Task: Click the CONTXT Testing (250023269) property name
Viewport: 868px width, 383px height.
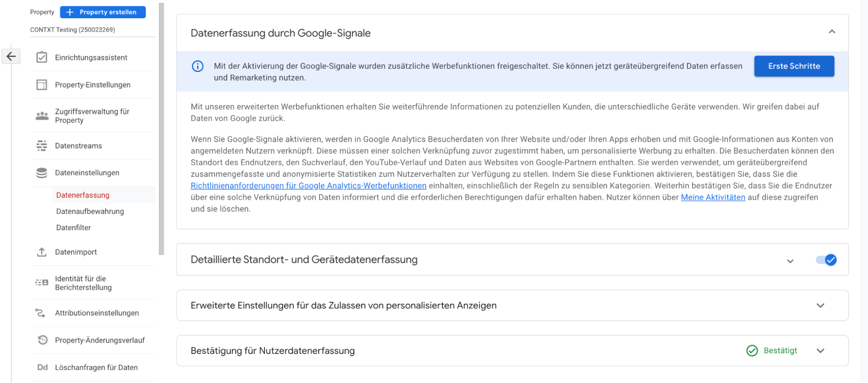Action: (73, 30)
